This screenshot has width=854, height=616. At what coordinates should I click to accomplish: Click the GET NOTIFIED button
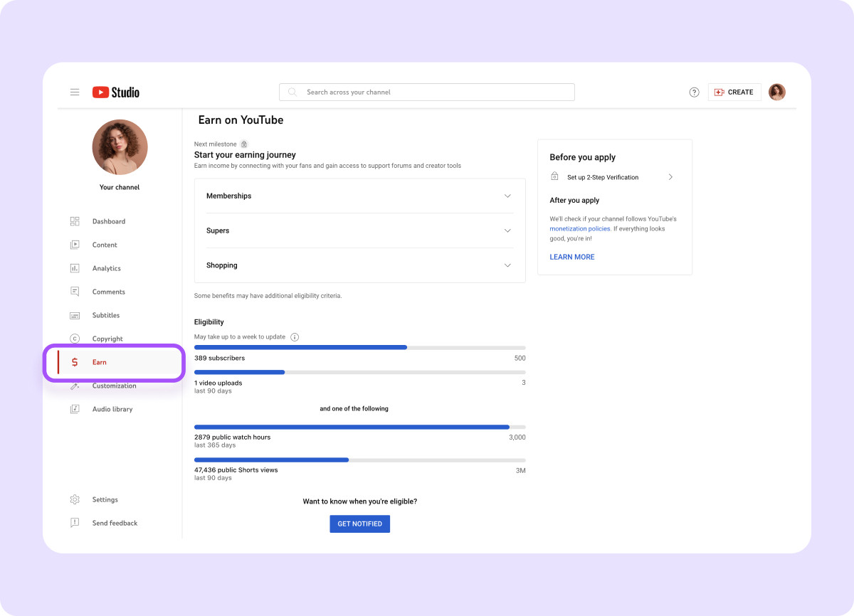click(359, 524)
